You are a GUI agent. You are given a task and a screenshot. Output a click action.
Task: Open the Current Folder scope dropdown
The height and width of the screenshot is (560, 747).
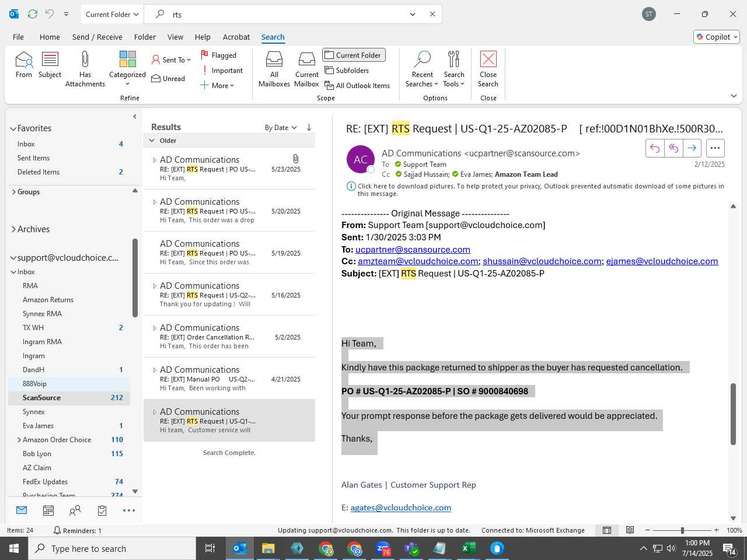112,14
